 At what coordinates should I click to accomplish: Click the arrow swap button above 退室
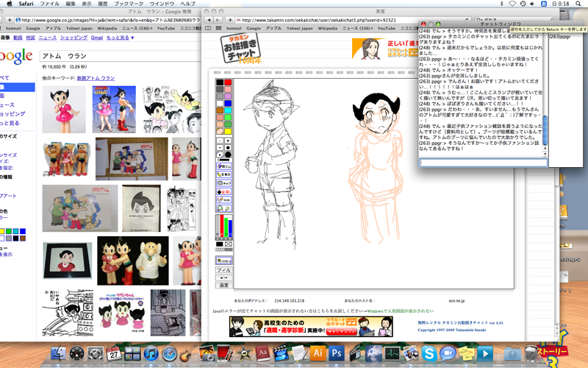pyautogui.click(x=224, y=277)
